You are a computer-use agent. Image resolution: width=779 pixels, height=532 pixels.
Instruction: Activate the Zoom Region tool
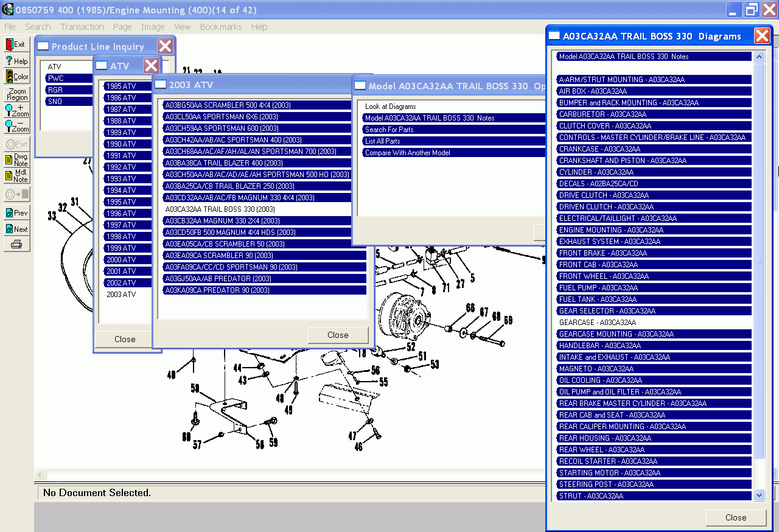[x=16, y=94]
